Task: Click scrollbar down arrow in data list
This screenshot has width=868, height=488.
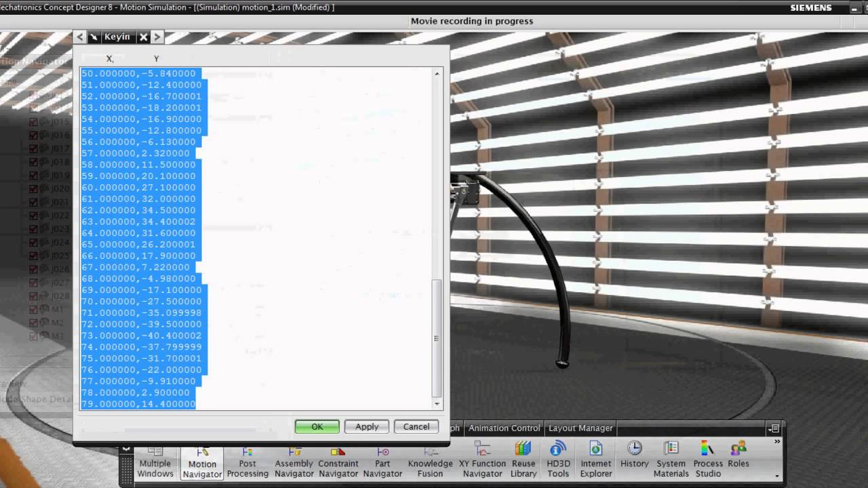Action: coord(437,404)
